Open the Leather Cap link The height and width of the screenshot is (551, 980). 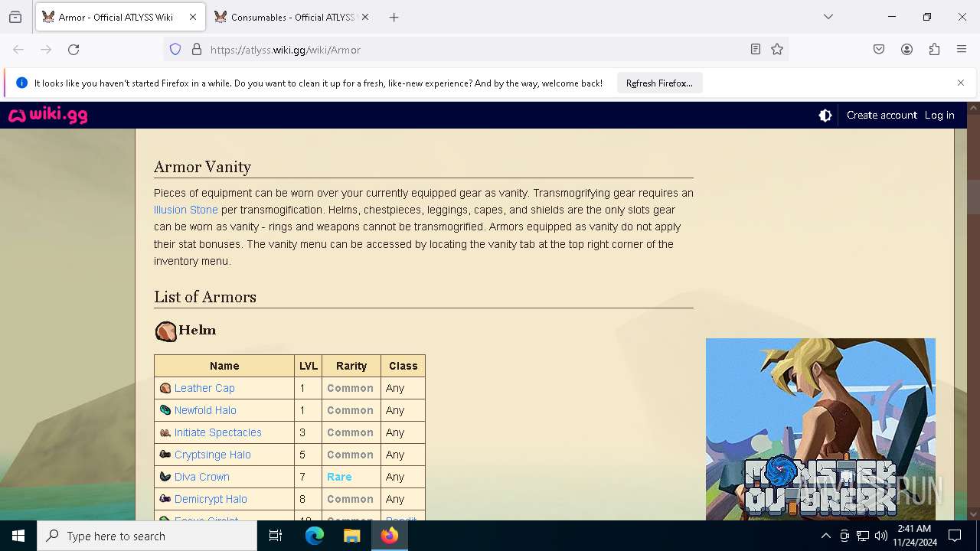[x=204, y=388]
